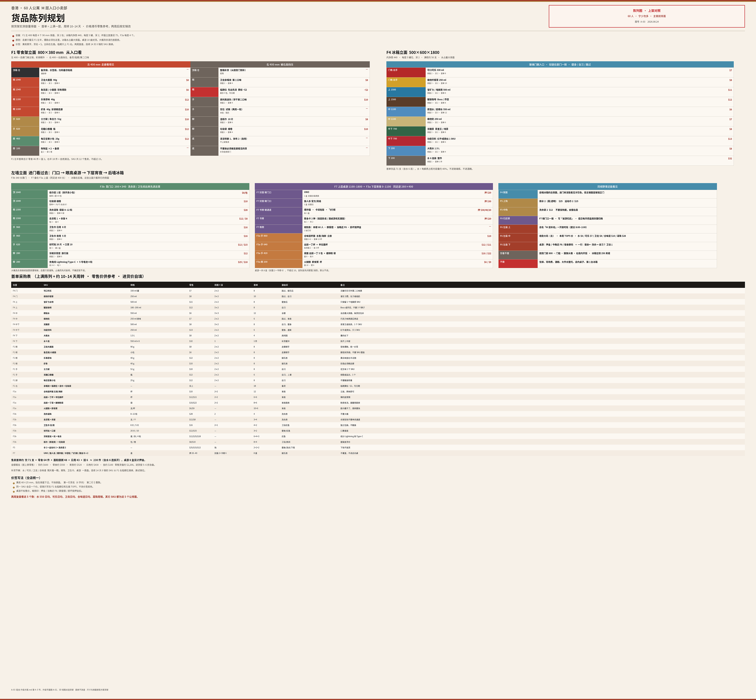This screenshot has height=700, width=756.
Task: Select the green 脚 460 swatch for 每日坚果
Action: pos(25,141)
